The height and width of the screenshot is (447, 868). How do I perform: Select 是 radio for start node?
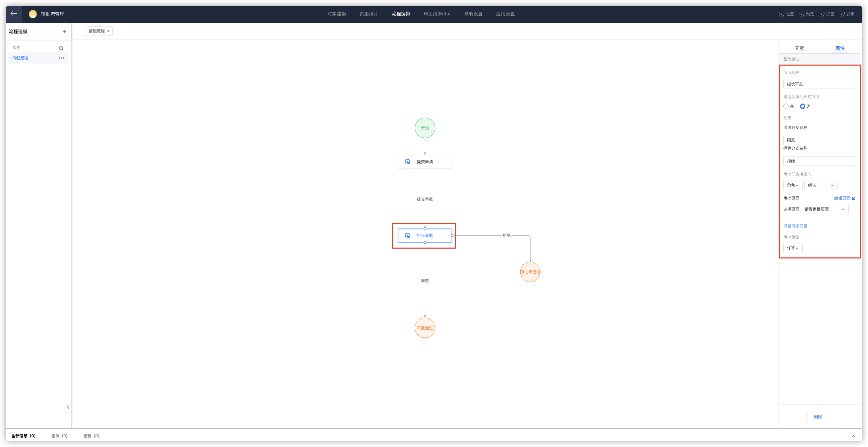tap(786, 106)
